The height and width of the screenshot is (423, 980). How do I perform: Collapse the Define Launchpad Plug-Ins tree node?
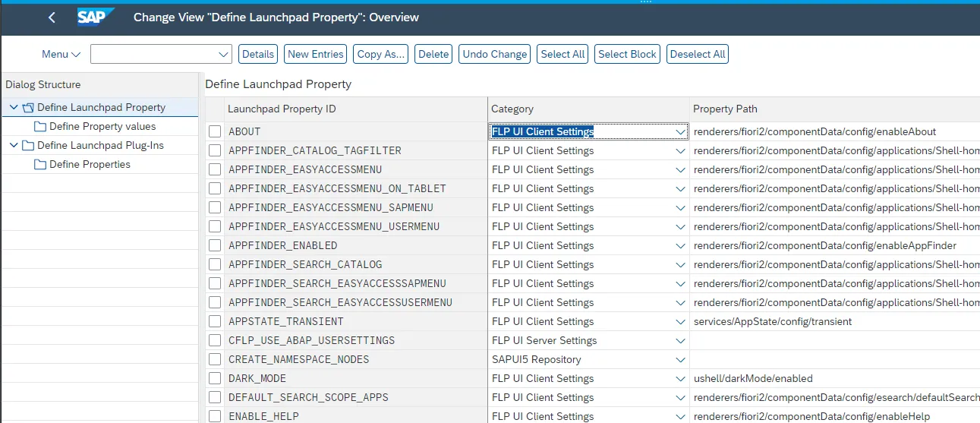(14, 146)
